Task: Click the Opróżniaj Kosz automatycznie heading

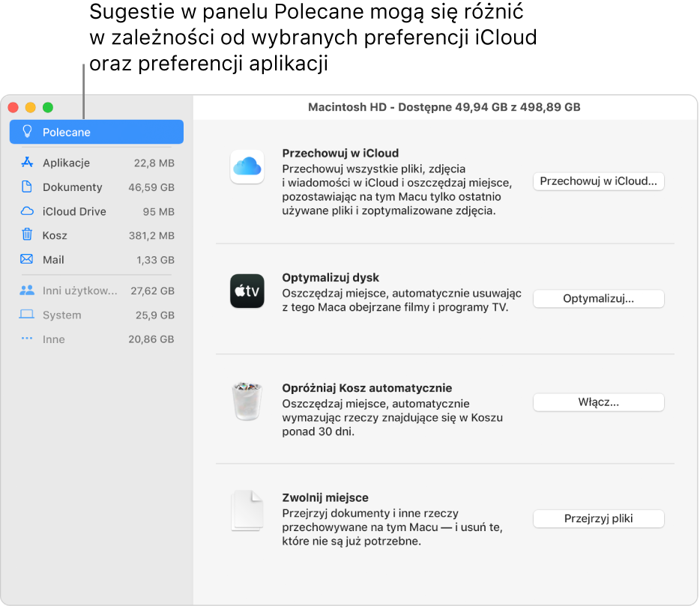Action: point(367,388)
